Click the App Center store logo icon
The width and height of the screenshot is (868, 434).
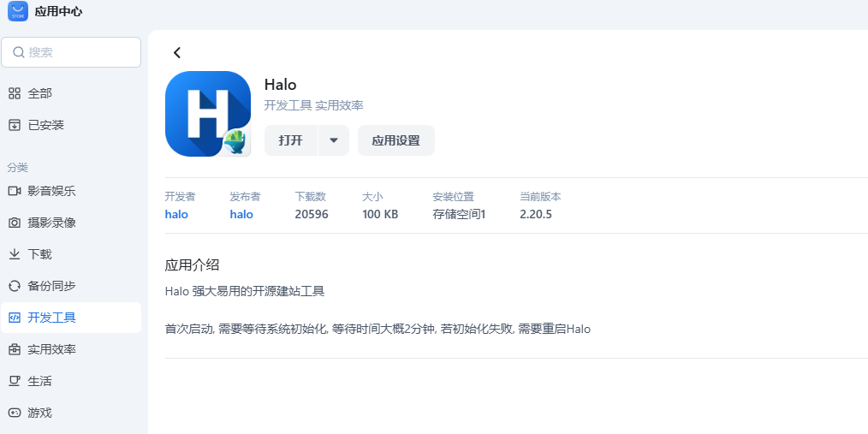(18, 11)
